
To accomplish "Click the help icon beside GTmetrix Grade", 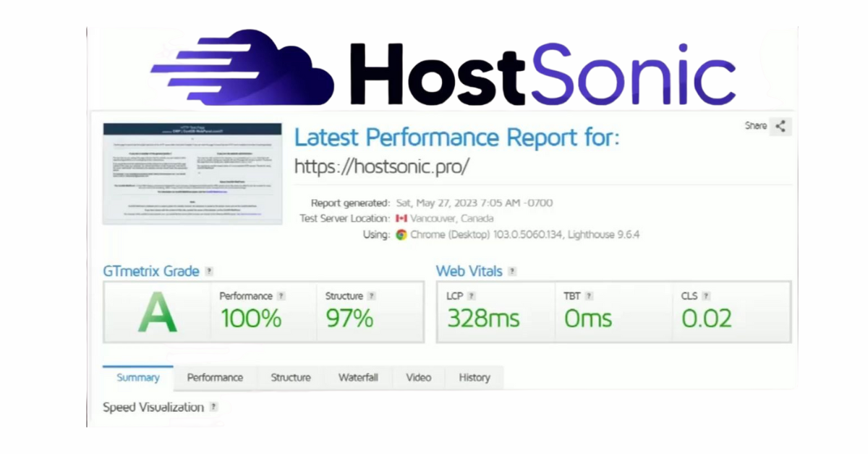I will [x=209, y=272].
